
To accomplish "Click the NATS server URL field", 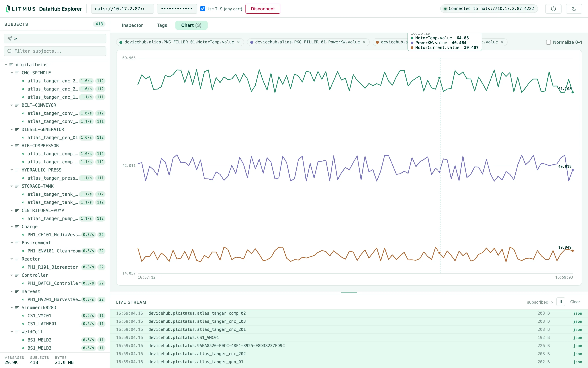I will [122, 9].
